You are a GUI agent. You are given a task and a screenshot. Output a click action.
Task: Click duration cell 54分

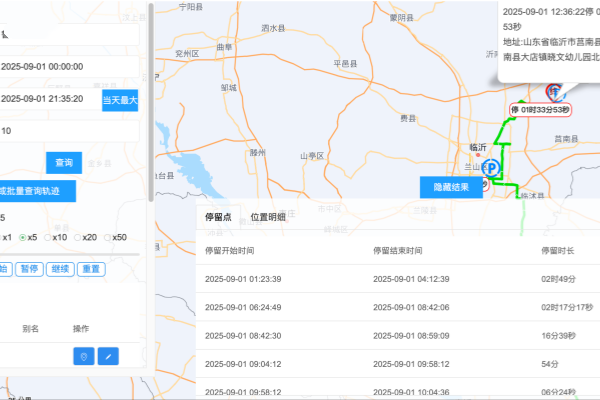[x=549, y=364]
